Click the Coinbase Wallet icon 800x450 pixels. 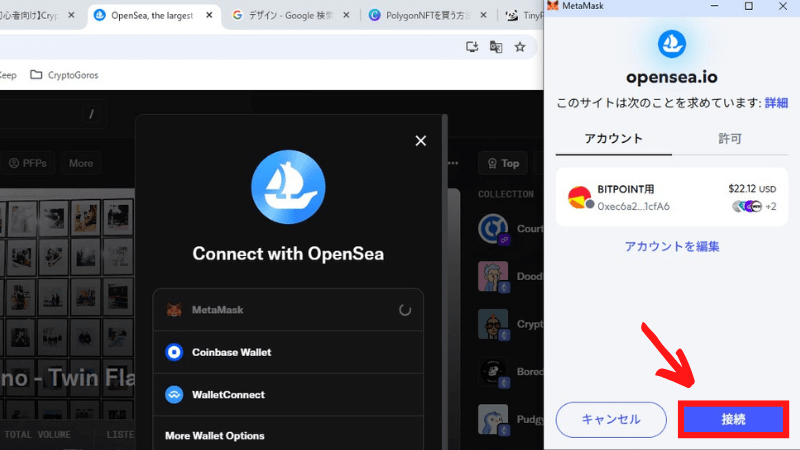click(174, 352)
